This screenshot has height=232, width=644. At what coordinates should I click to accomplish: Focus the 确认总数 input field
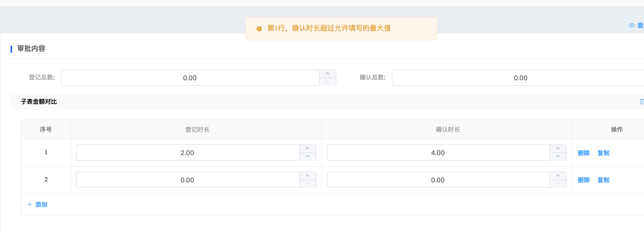[520, 78]
